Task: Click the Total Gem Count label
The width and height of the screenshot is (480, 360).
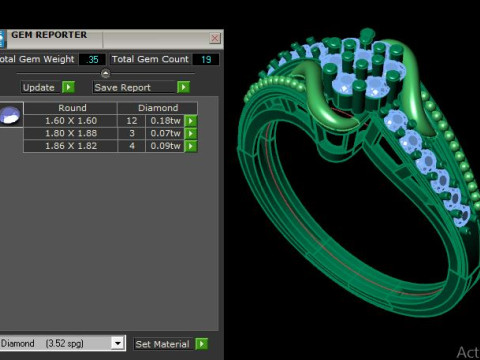Action: click(x=150, y=59)
